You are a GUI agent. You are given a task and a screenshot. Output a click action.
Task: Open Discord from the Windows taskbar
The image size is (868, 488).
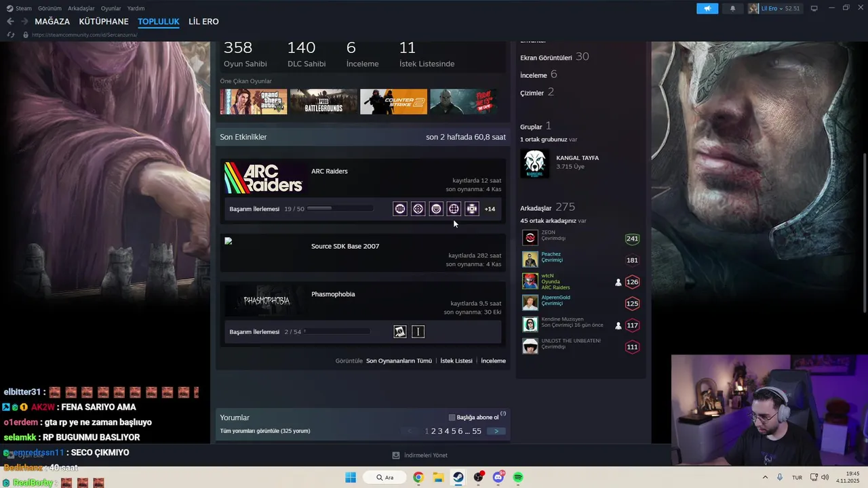tap(498, 477)
